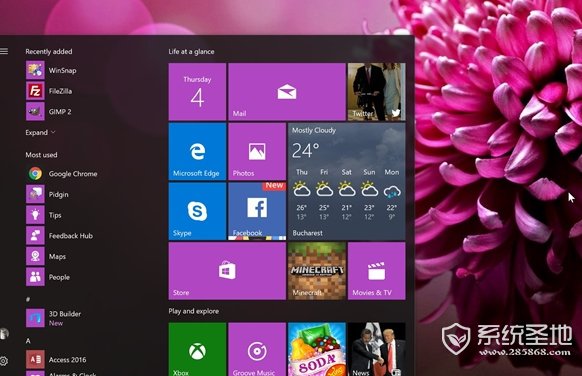This screenshot has width=582, height=376.
Task: Open the Facebook tile
Action: click(257, 211)
